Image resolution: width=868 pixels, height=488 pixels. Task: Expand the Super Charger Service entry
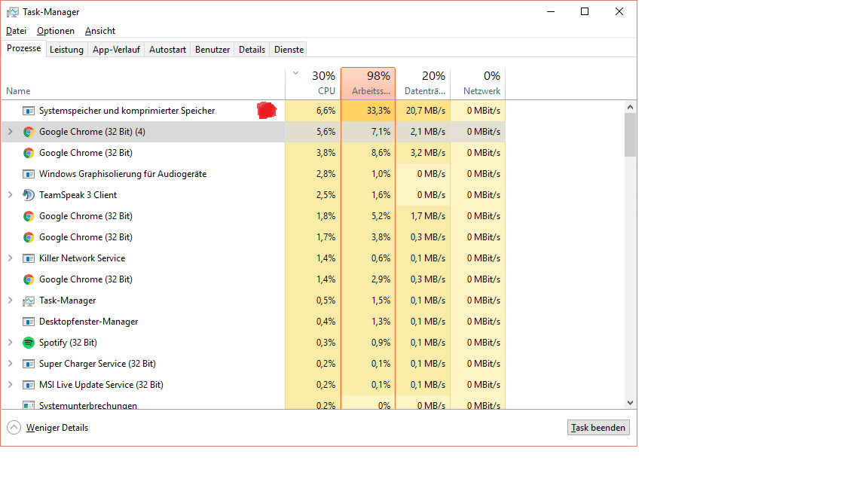[10, 364]
